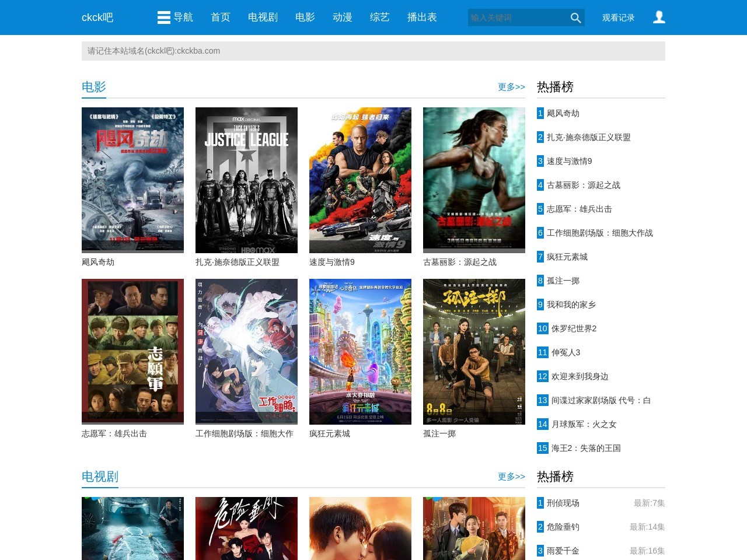Go to 首页 in the navigation bar
Screen dimensions: 747x560
pos(221,17)
